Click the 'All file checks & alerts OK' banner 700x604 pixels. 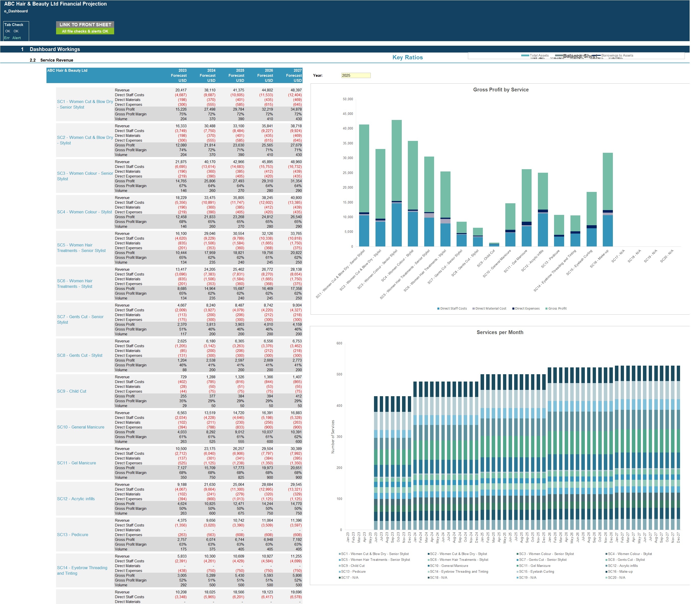point(85,31)
